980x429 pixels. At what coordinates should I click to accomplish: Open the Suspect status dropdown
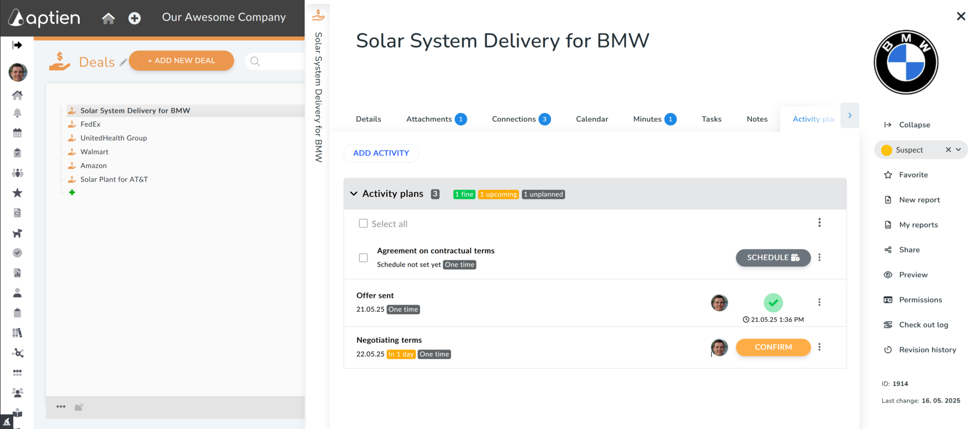tap(959, 149)
